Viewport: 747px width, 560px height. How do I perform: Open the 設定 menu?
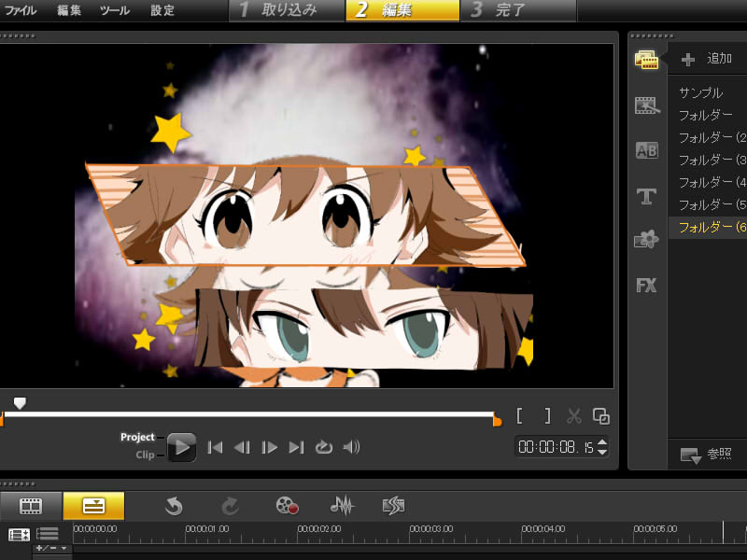162,10
